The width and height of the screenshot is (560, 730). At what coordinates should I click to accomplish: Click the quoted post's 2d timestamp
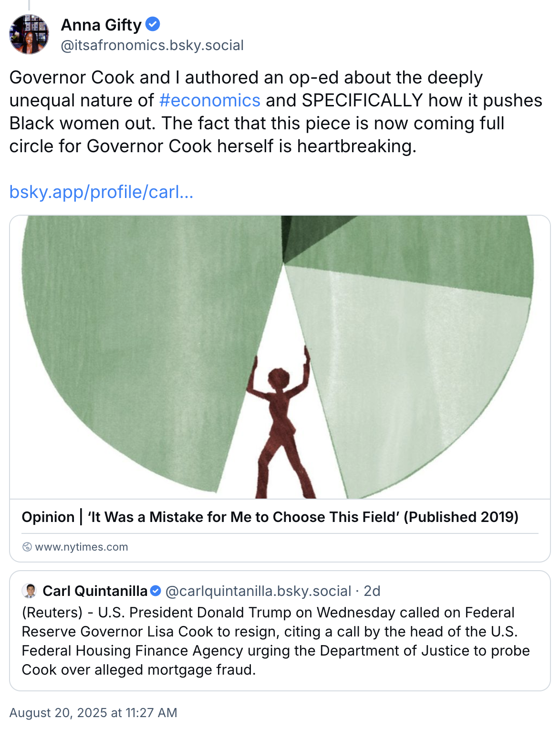coord(372,591)
